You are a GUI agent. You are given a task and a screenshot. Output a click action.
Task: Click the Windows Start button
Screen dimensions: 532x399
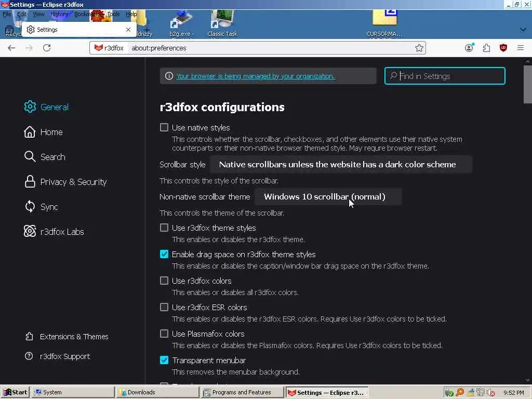[15, 392]
